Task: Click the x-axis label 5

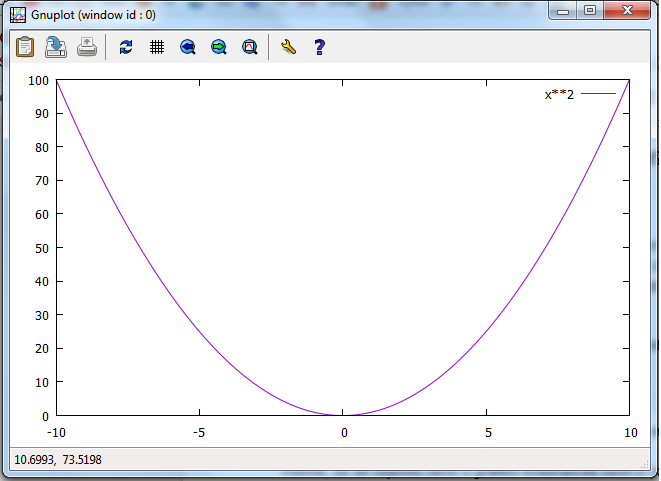Action: pos(488,433)
